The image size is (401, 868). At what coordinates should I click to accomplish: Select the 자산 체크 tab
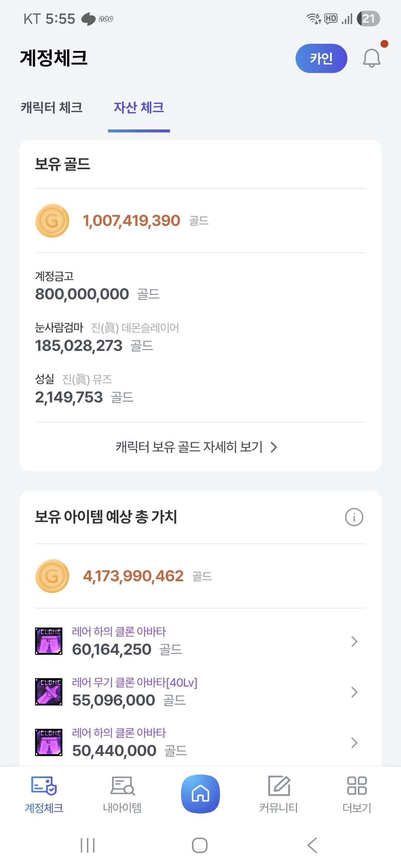[x=139, y=108]
